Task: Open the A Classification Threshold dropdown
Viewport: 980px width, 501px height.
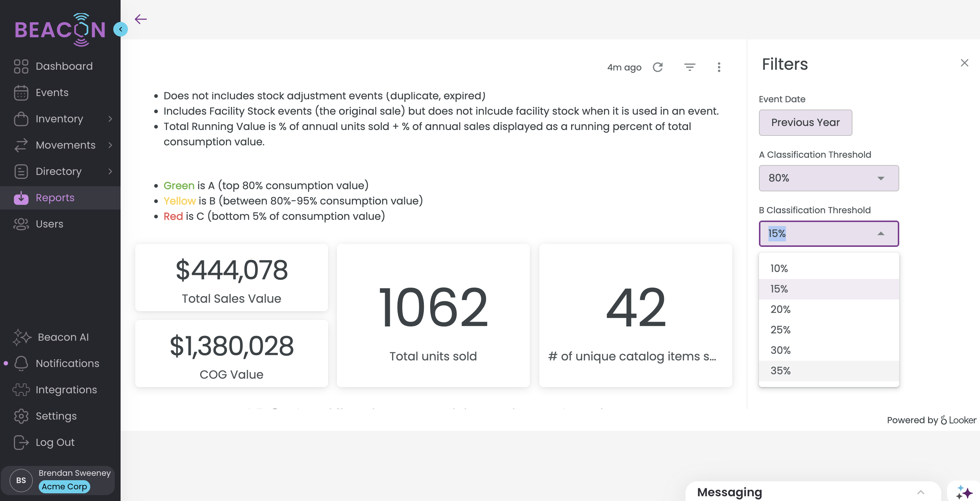Action: [x=829, y=178]
